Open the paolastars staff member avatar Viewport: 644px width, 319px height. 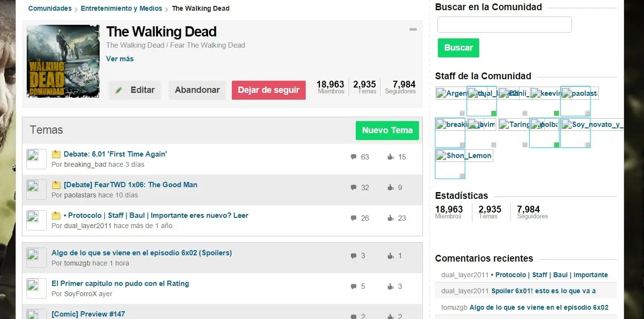pos(575,101)
